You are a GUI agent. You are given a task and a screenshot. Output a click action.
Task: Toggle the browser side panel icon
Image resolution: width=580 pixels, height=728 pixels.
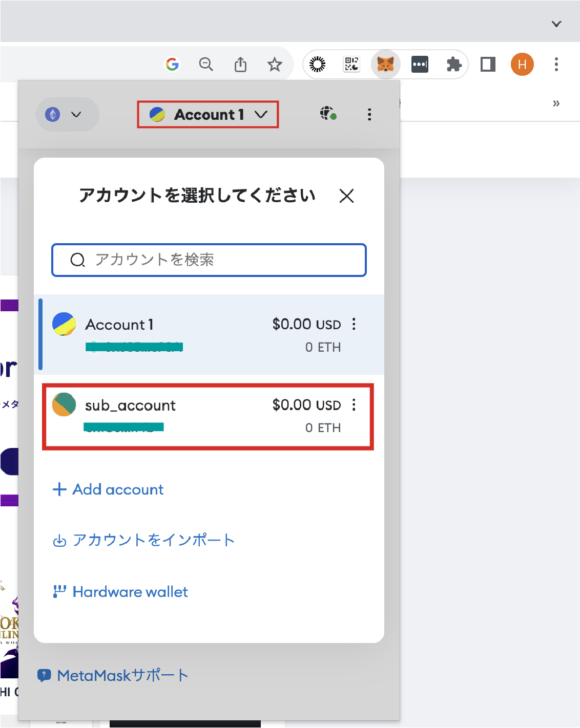[x=488, y=65]
